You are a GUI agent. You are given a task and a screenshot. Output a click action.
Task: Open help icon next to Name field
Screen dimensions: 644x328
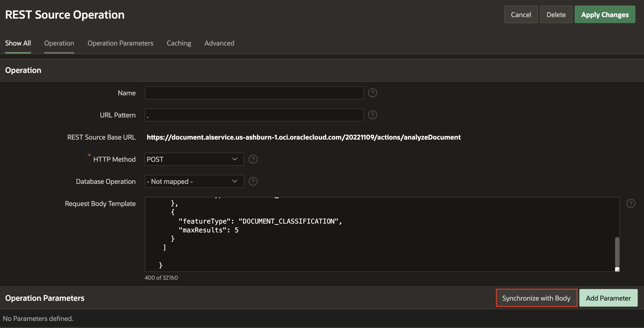click(x=372, y=93)
